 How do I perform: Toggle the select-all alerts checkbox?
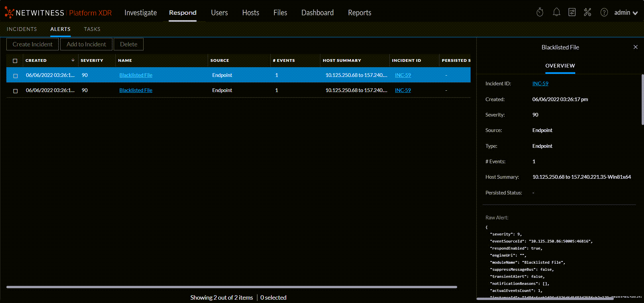15,61
